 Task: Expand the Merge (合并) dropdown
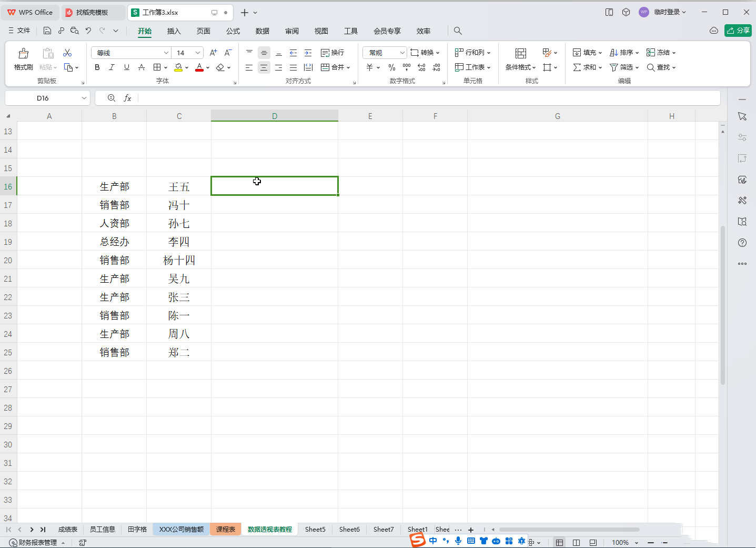pos(348,67)
